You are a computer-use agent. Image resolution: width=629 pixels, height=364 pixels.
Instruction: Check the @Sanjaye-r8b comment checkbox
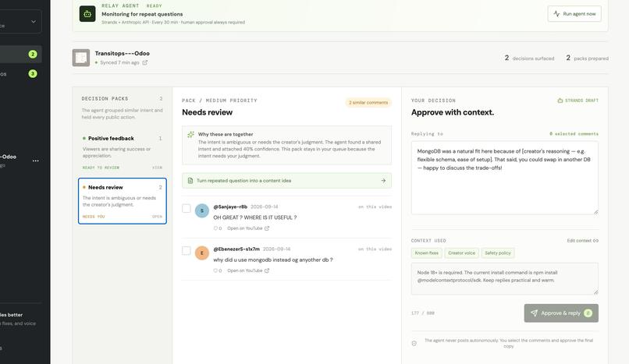point(187,208)
